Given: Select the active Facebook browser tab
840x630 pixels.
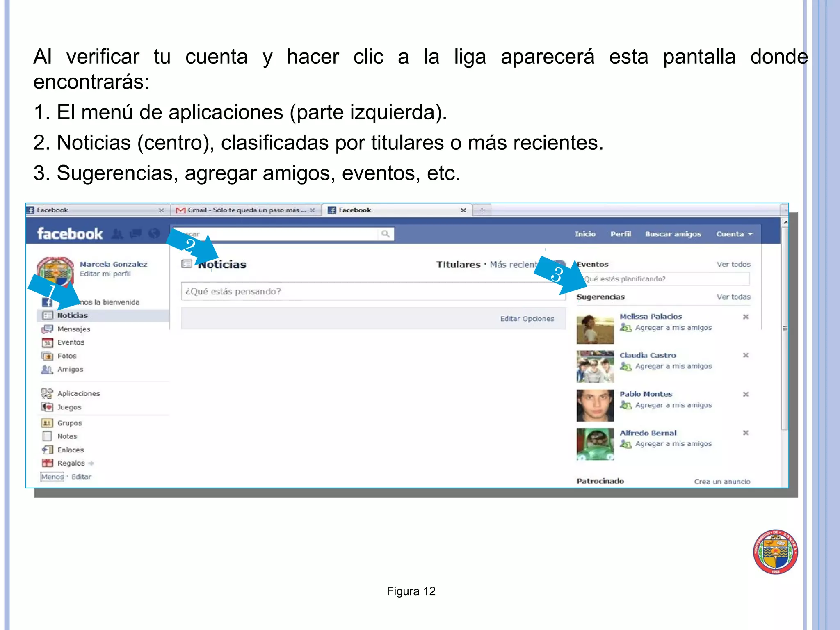Looking at the screenshot, I should (x=397, y=210).
